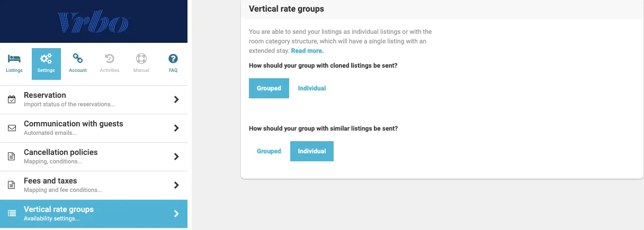Open the Manual lifebuoy icon
The image size is (644, 230).
coord(141,59)
